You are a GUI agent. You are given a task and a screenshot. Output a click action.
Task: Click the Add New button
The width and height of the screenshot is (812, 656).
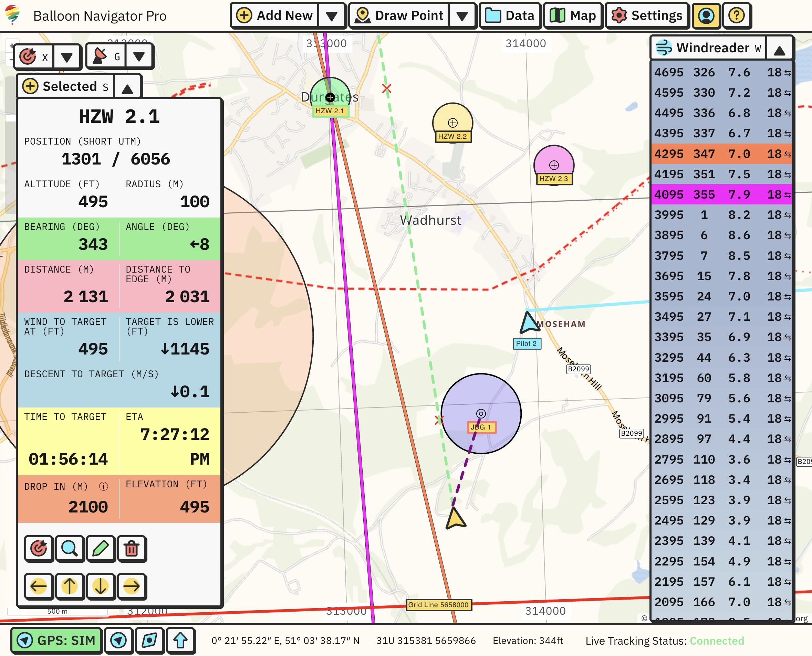[x=274, y=15]
